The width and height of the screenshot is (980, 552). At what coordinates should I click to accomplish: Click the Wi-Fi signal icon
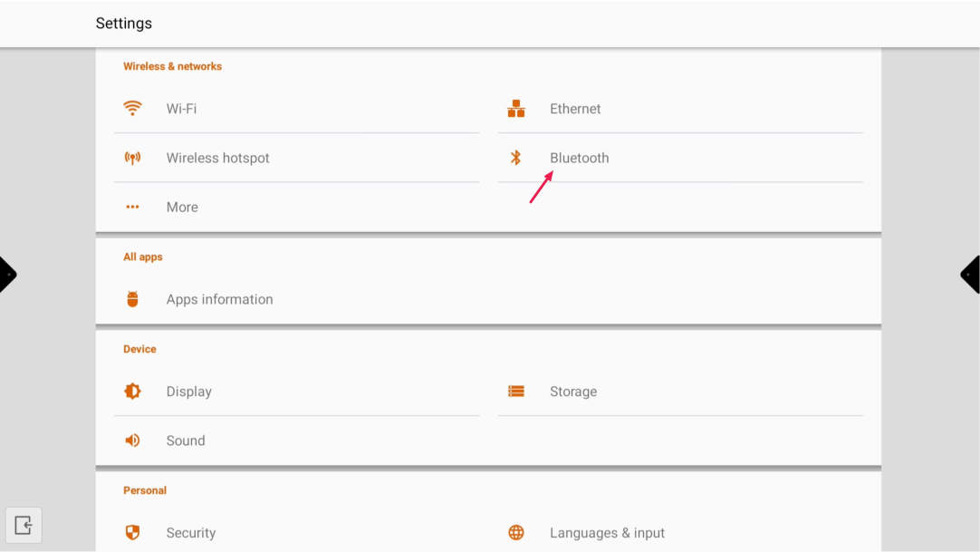[133, 109]
